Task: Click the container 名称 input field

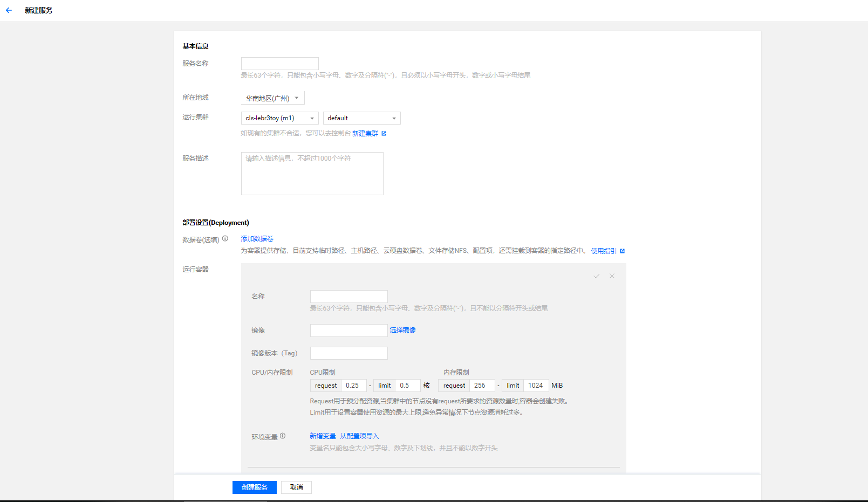Action: [349, 297]
